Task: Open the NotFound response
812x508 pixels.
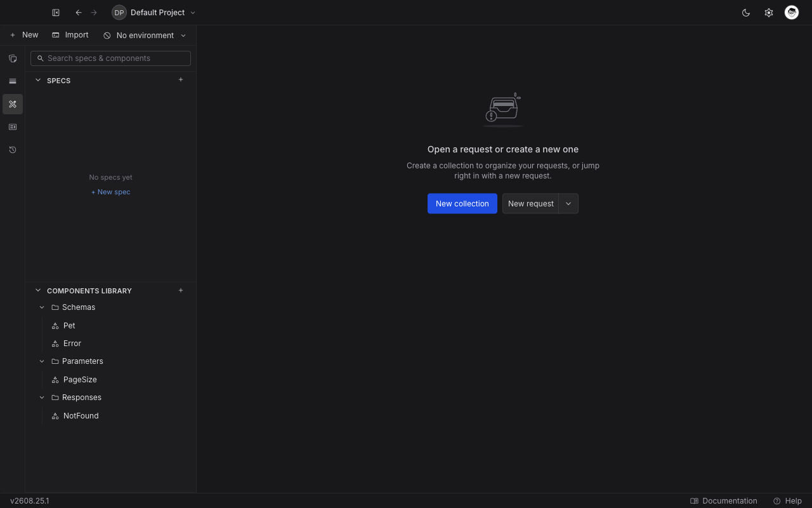Action: [x=81, y=416]
